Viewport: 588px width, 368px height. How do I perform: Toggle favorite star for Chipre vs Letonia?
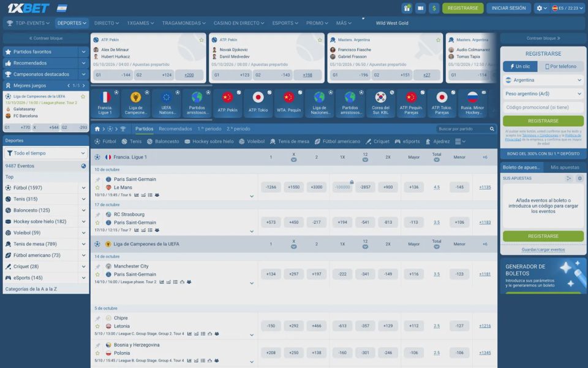click(97, 326)
